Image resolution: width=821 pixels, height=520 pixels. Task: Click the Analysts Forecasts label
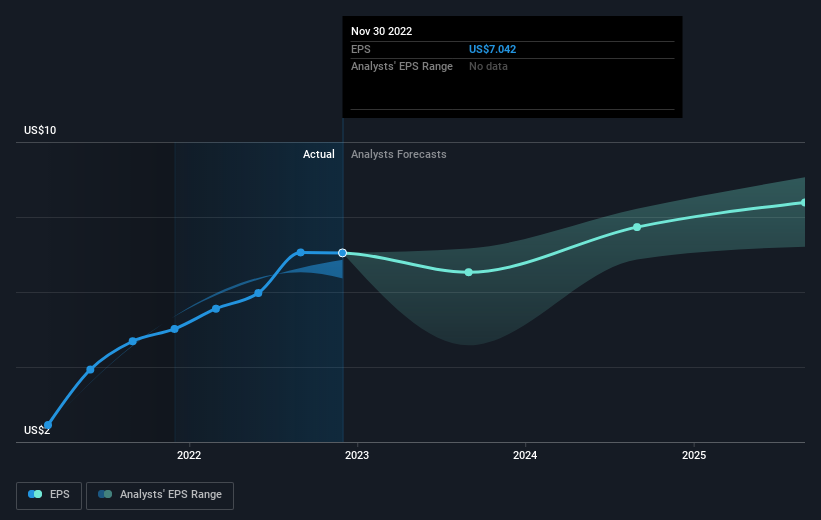tap(398, 154)
